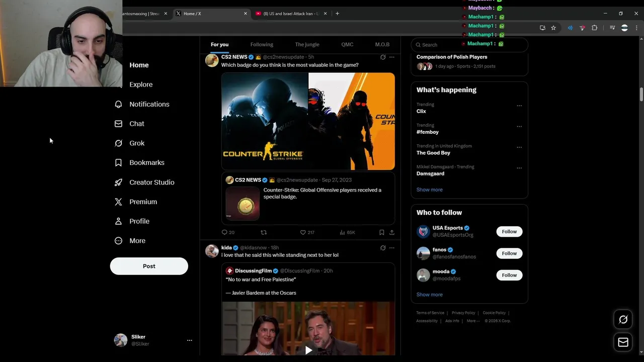Viewport: 644px width, 362px height.
Task: Open Creator Studio rocket icon
Action: [118, 182]
